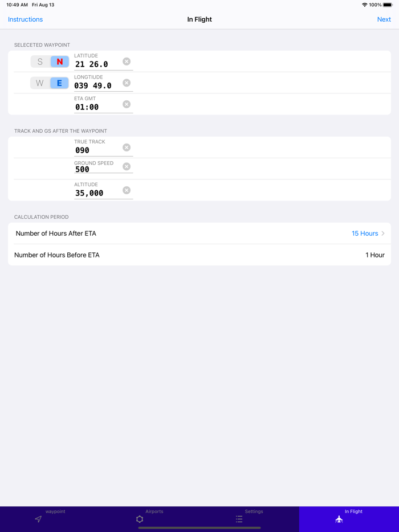Select S for south latitude
The width and height of the screenshot is (399, 532).
(40, 62)
